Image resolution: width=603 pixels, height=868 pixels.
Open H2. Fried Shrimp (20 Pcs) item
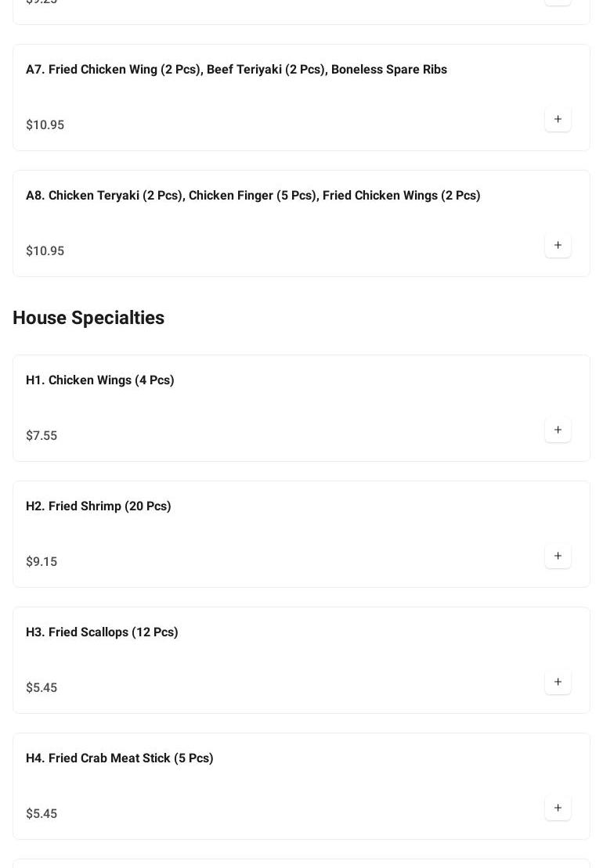click(98, 506)
